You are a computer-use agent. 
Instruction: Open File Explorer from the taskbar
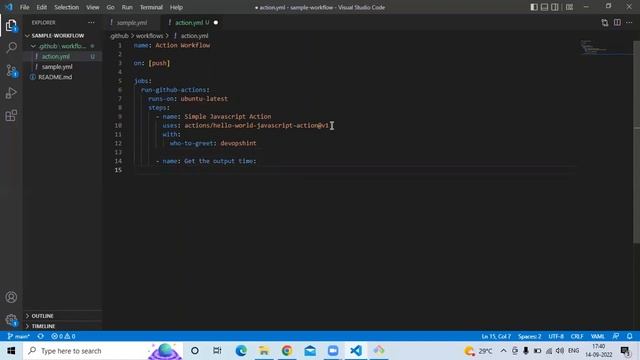pos(264,351)
